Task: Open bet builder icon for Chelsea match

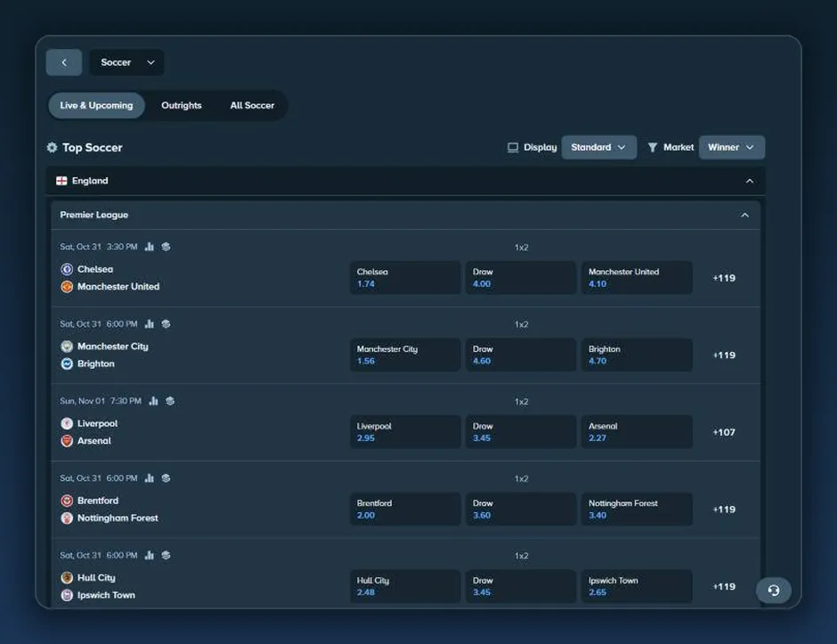Action: click(x=166, y=247)
